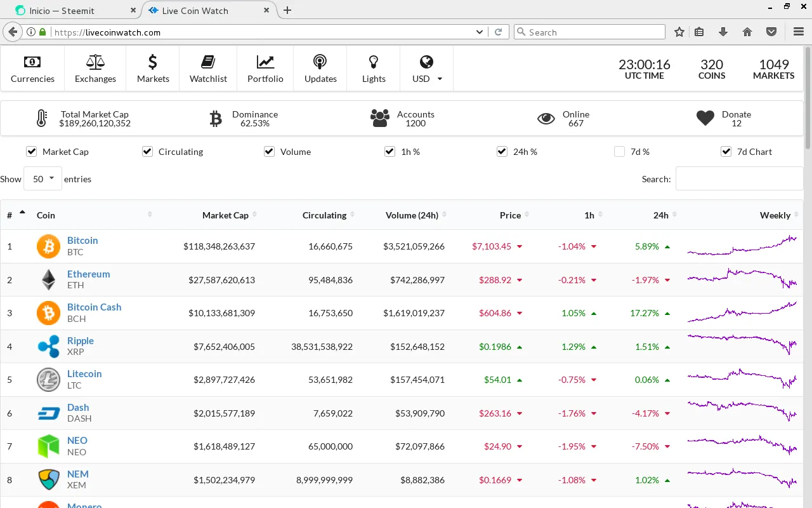The image size is (812, 508).
Task: Sort table by # column
Action: tap(16, 215)
